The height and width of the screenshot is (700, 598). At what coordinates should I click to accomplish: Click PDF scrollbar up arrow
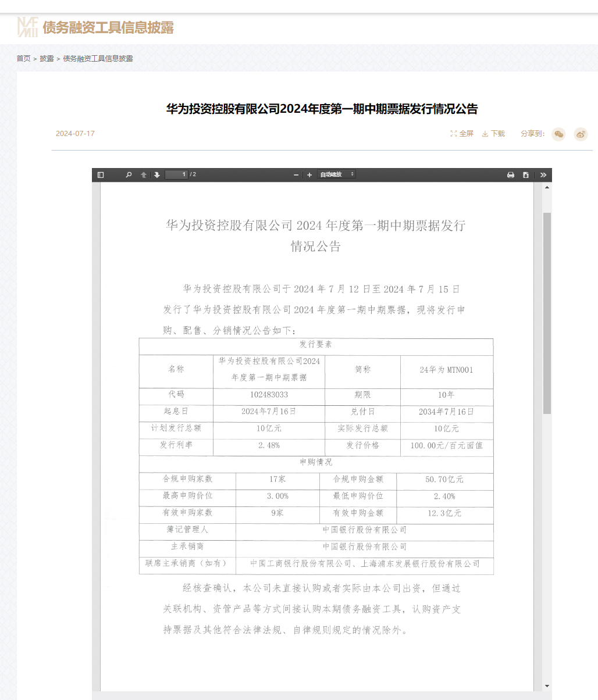click(547, 187)
